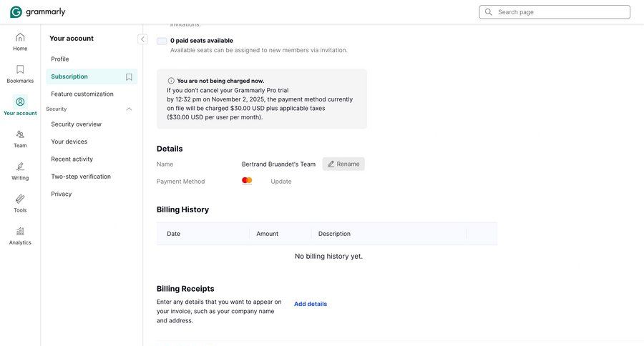
Task: Click the Amount column header
Action: [268, 234]
